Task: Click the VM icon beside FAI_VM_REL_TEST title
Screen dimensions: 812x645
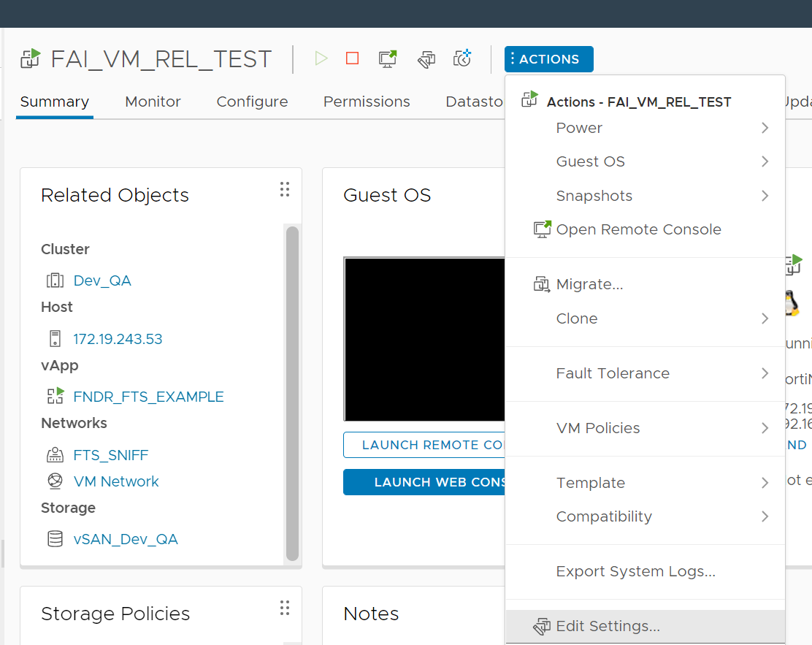Action: pos(29,58)
